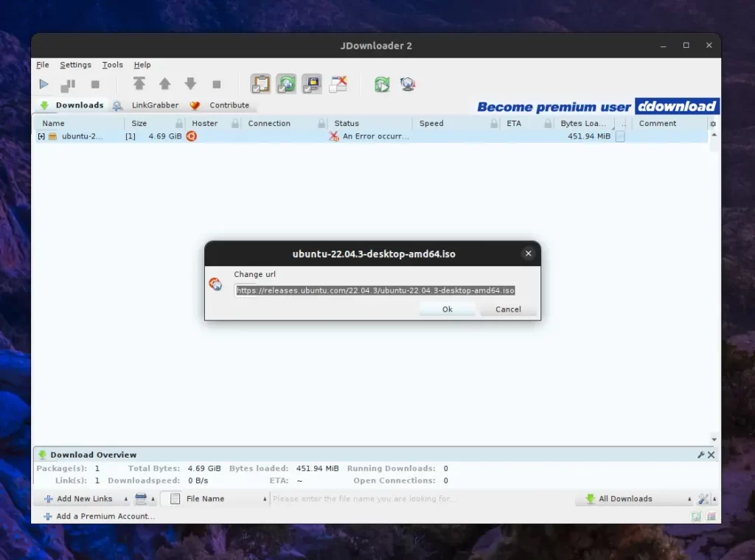This screenshot has width=755, height=560.
Task: Expand arrow next to bottom tools icon
Action: [x=714, y=499]
